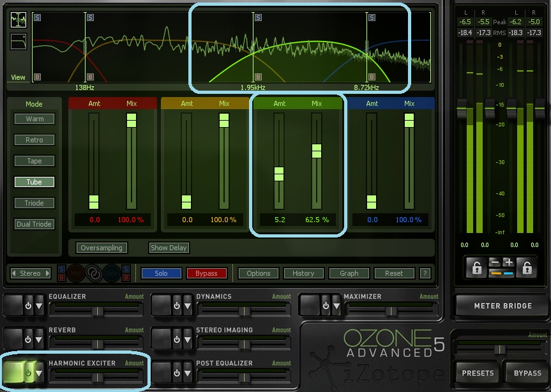Select the spectrum view icon
The height and width of the screenshot is (392, 551).
pos(19,20)
